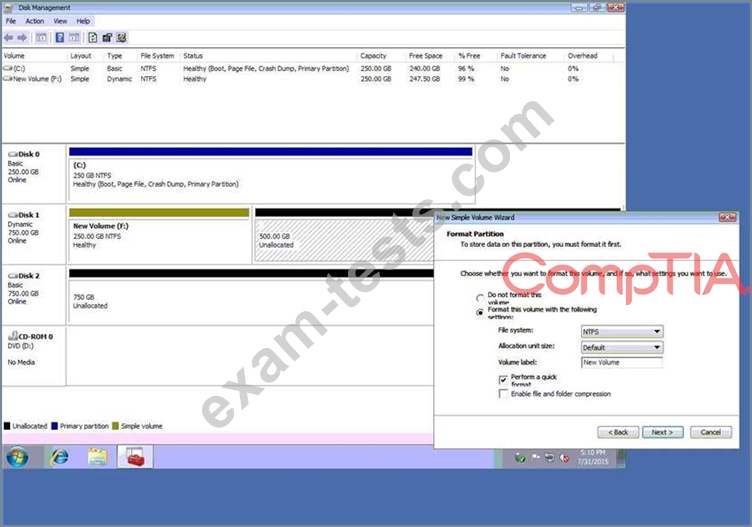The image size is (752, 527).
Task: Select Format this volume with following settings
Action: click(480, 313)
